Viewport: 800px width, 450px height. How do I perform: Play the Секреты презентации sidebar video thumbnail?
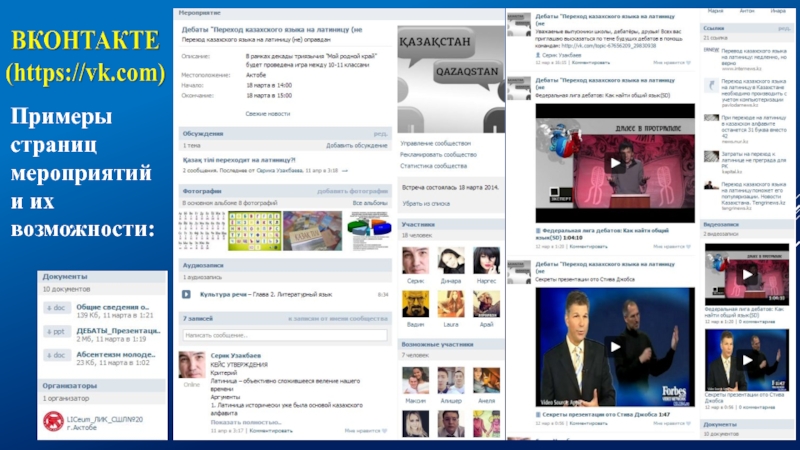pos(747,360)
